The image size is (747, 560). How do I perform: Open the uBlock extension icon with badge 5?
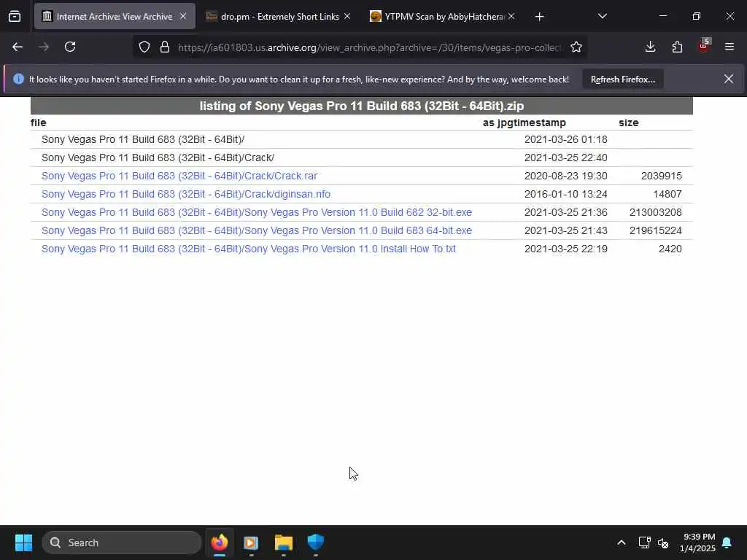704,46
